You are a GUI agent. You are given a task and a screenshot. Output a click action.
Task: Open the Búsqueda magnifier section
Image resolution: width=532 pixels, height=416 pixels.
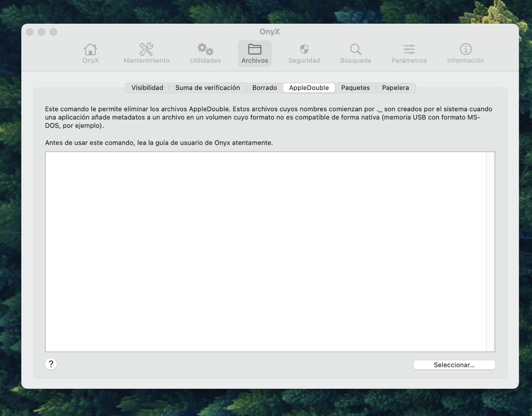pos(356,54)
